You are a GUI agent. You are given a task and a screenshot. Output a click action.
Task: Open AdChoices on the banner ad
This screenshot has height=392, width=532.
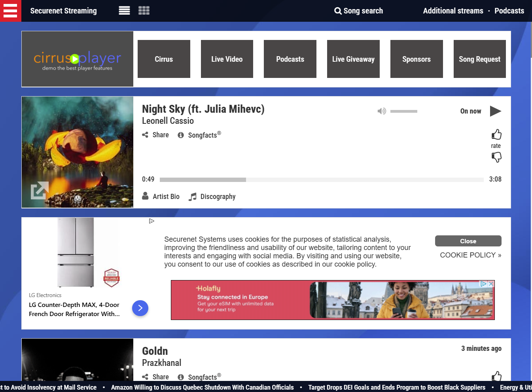coord(483,284)
